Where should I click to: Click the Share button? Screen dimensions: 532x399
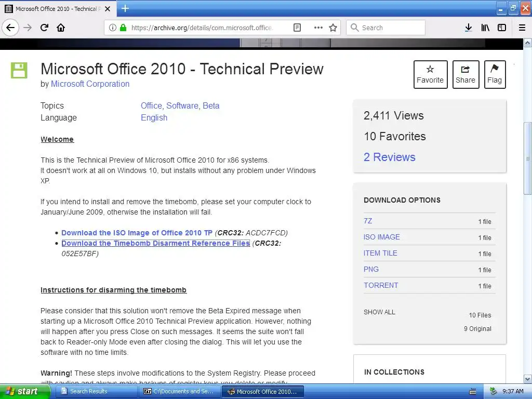[465, 74]
